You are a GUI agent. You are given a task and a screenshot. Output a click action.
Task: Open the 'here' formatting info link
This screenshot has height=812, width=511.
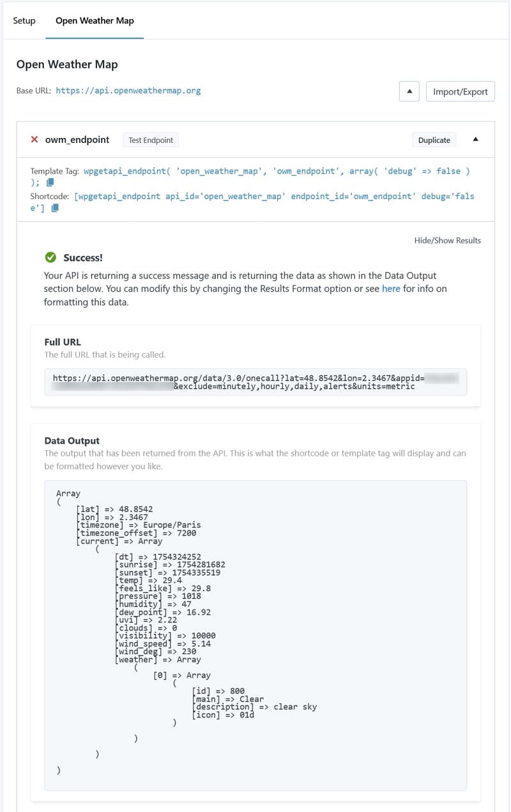[x=391, y=289]
